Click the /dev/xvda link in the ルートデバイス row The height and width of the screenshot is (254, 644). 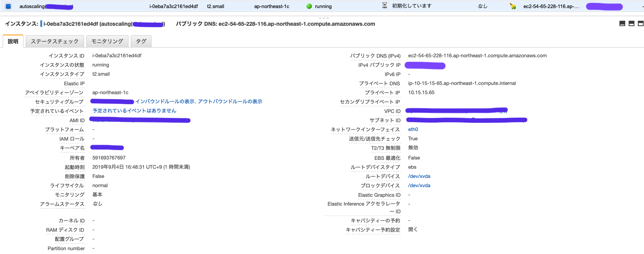419,176
